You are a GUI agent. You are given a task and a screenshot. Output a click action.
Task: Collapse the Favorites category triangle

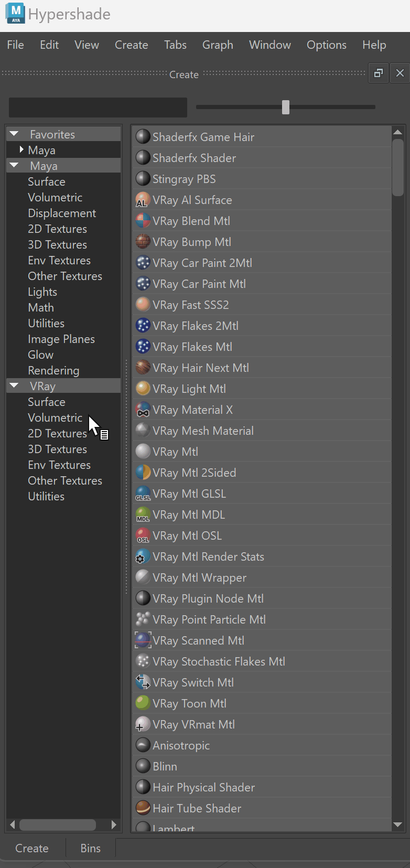pyautogui.click(x=14, y=134)
